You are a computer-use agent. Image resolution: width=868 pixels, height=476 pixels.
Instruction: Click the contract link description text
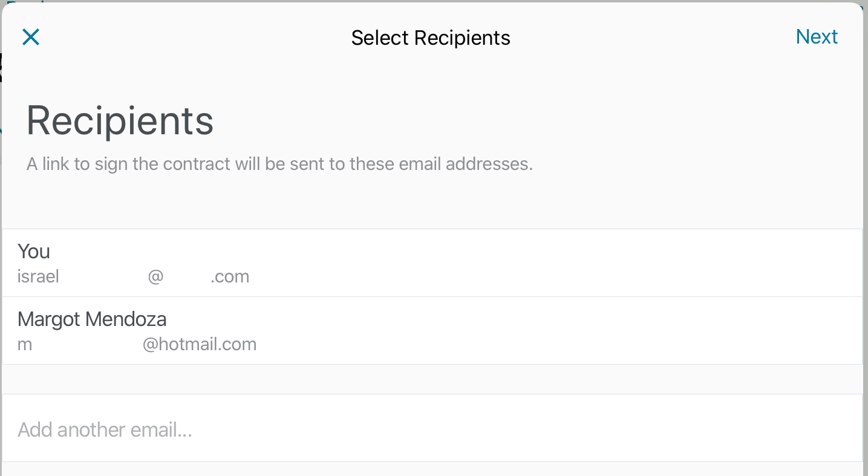click(x=279, y=164)
